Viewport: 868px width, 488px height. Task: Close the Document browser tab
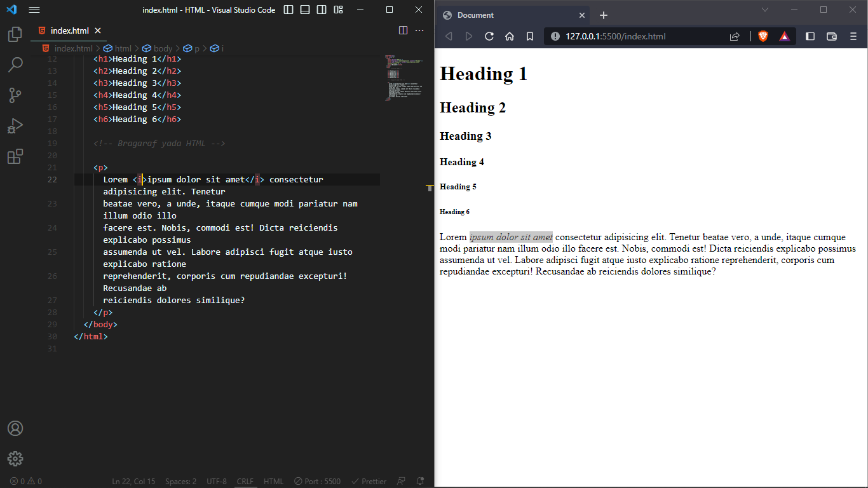pyautogui.click(x=581, y=15)
